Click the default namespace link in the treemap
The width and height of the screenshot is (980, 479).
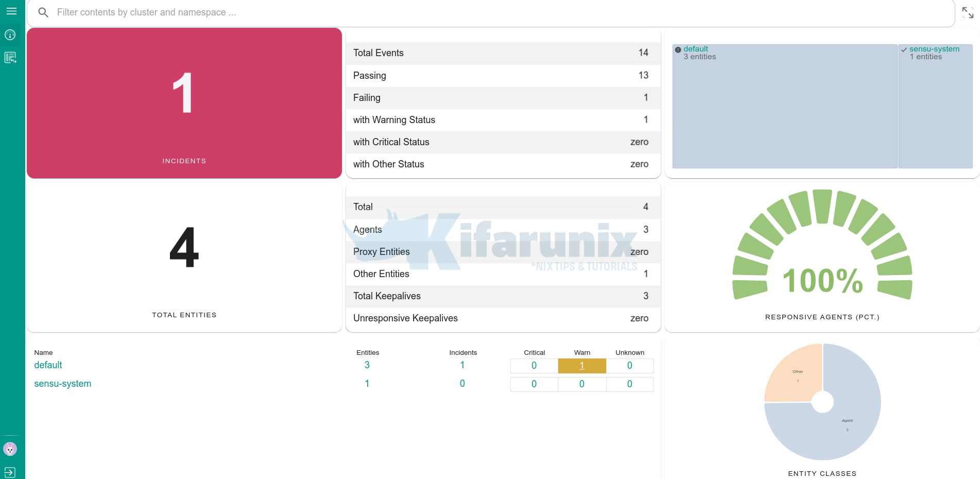click(695, 49)
